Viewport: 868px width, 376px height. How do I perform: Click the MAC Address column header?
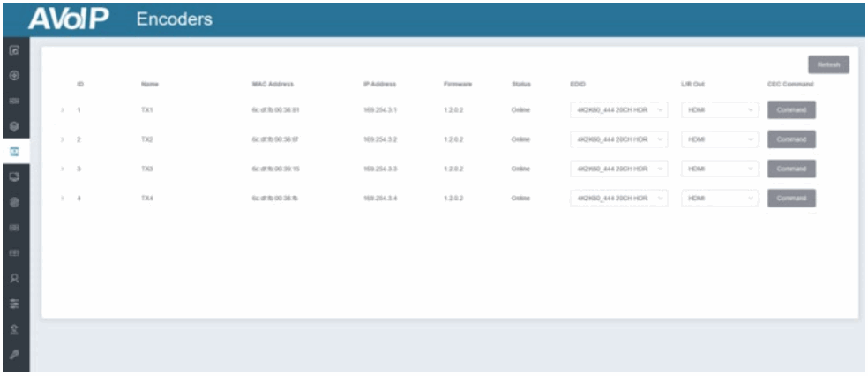pos(273,84)
